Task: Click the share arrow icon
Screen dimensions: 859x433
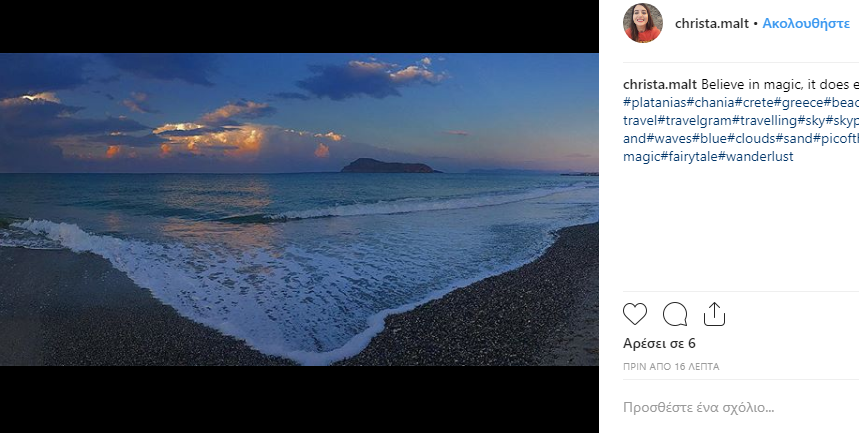Action: tap(714, 315)
